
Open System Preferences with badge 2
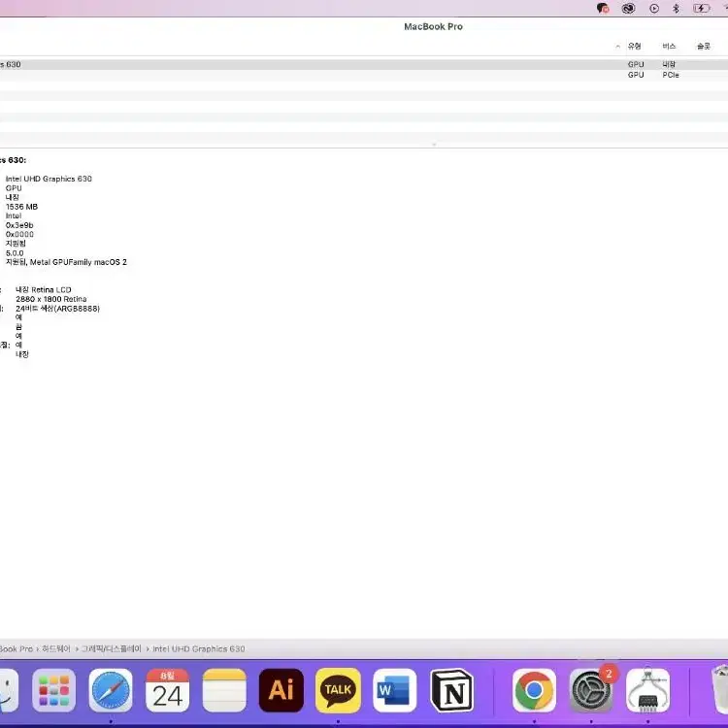pos(590,690)
